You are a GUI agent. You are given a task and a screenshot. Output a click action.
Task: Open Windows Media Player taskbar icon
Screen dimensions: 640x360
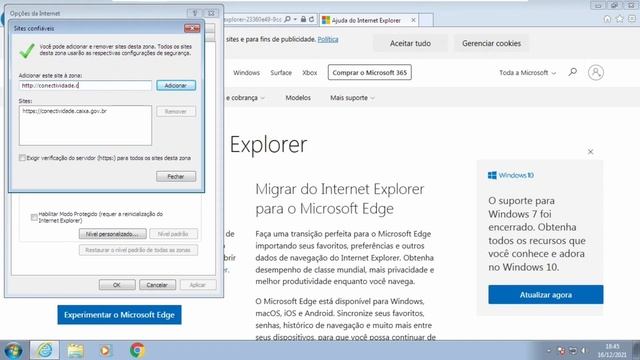(105, 351)
